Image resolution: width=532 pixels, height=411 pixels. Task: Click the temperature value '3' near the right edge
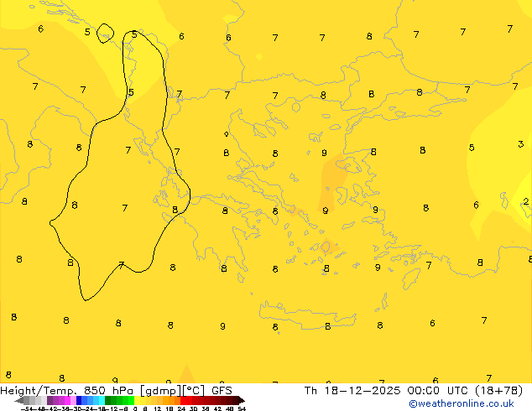point(521,144)
